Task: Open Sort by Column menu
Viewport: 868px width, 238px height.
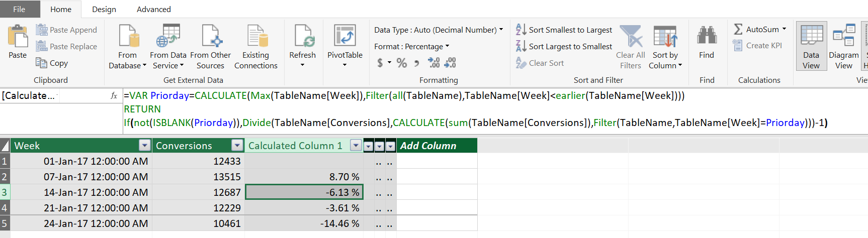Action: click(x=665, y=47)
